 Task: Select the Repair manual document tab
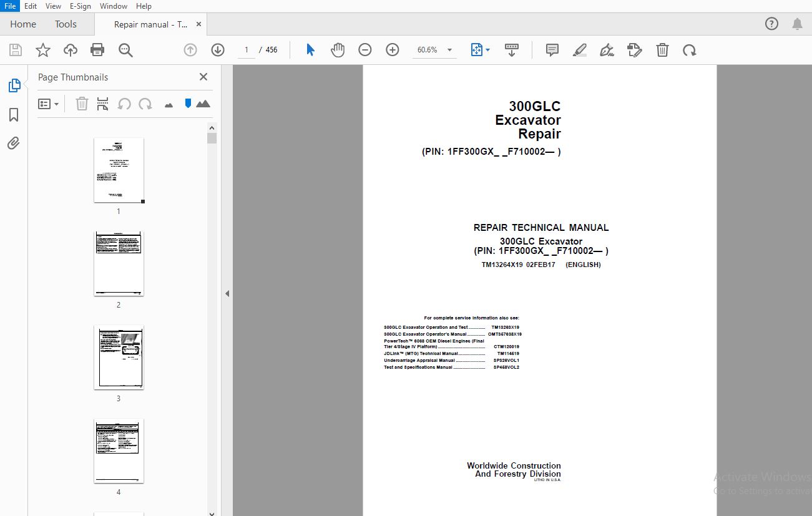(x=150, y=24)
